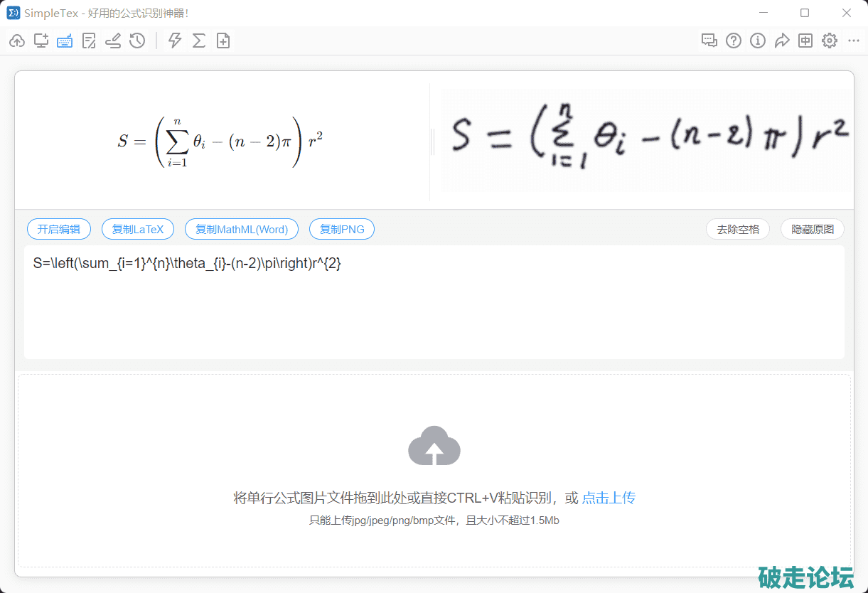Screen dimensions: 868x593
Task: Hide the original image via 隐藏原图
Action: pyautogui.click(x=813, y=230)
